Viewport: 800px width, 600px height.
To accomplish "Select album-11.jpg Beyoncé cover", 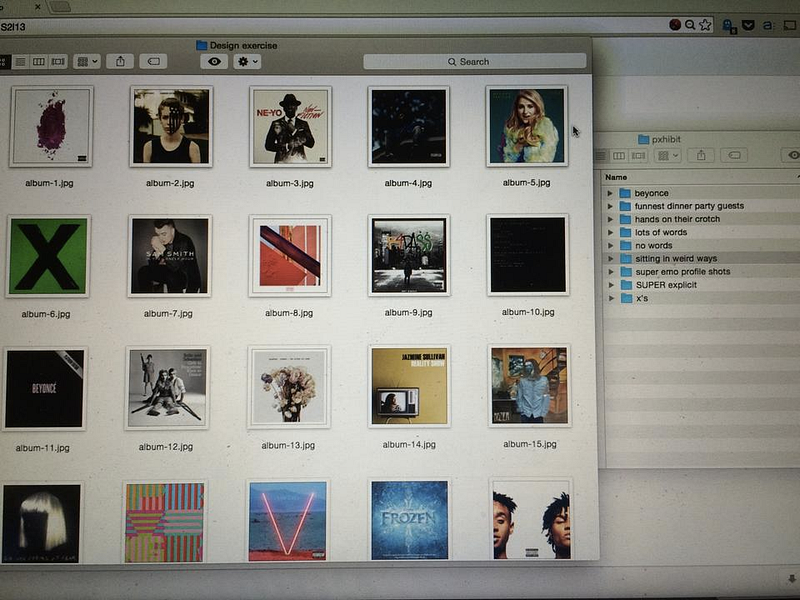I will 44,389.
